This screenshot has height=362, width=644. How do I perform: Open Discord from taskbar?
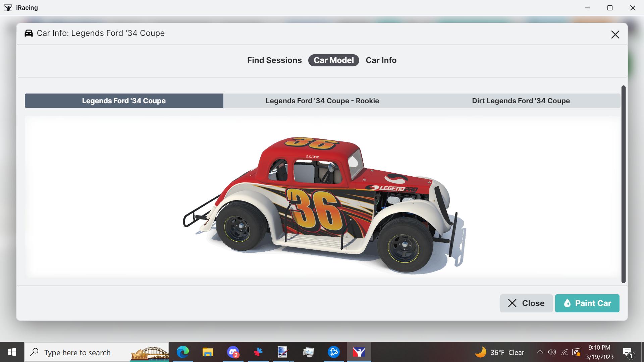pyautogui.click(x=233, y=352)
